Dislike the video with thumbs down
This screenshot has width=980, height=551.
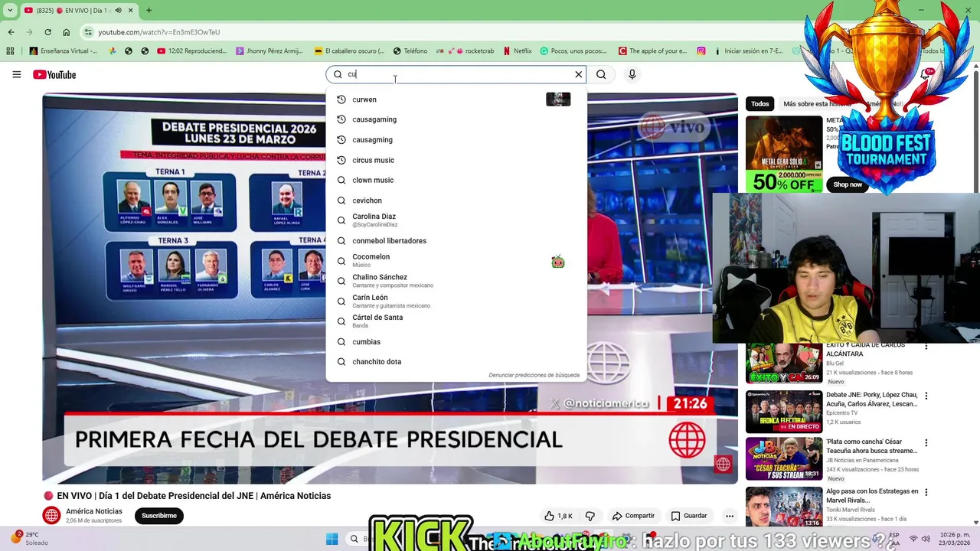[590, 516]
